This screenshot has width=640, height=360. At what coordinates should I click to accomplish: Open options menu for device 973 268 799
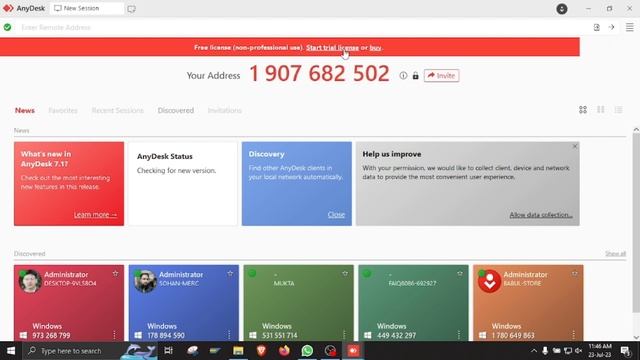[114, 335]
